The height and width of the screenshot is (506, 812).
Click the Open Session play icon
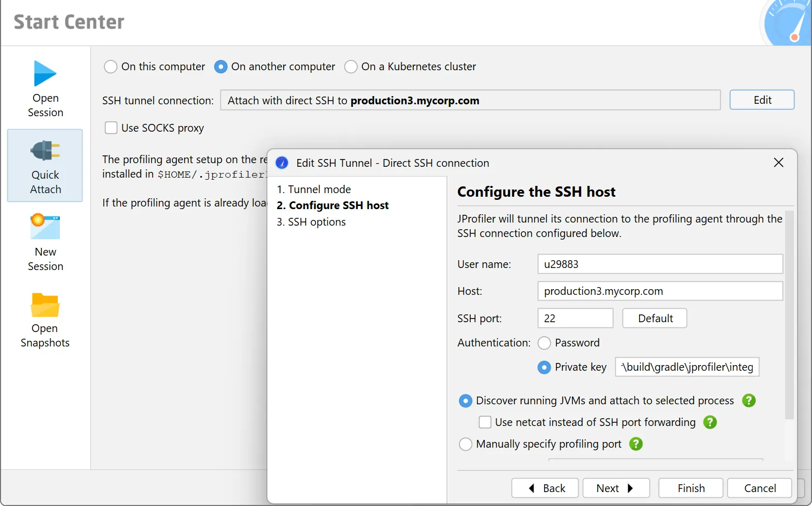click(45, 74)
